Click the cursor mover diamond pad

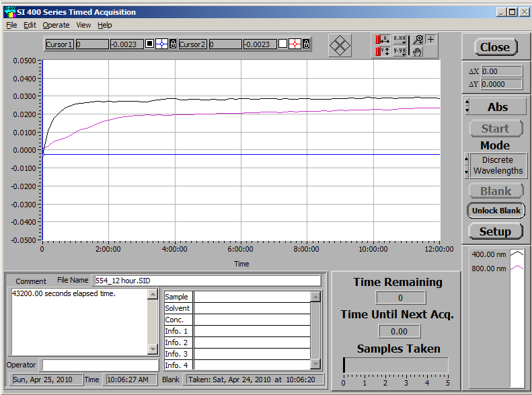(340, 45)
